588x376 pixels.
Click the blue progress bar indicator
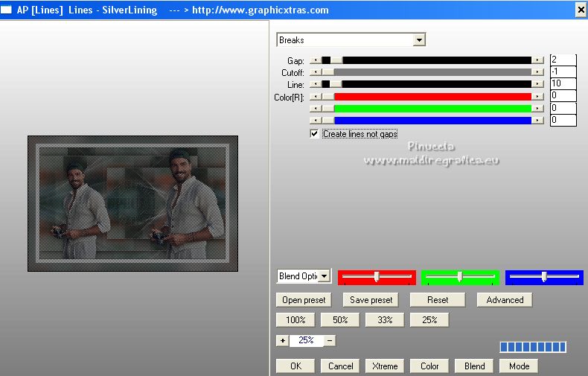pyautogui.click(x=533, y=347)
